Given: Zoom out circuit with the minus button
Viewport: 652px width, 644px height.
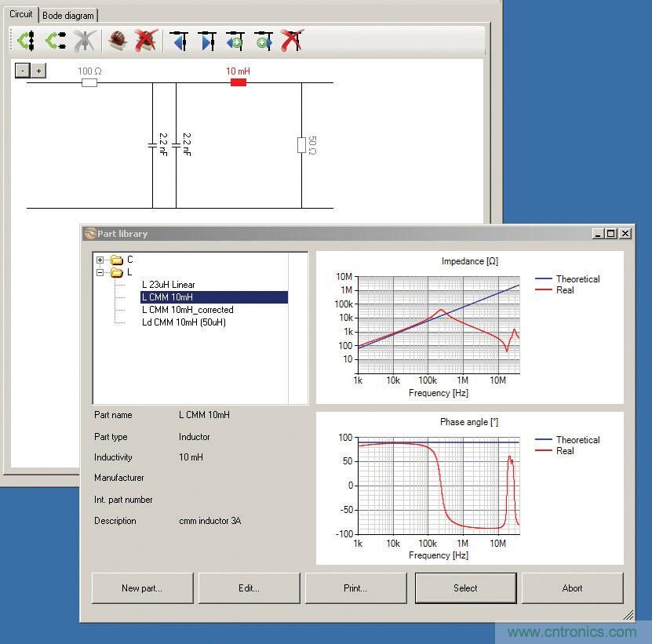Looking at the screenshot, I should pyautogui.click(x=23, y=71).
